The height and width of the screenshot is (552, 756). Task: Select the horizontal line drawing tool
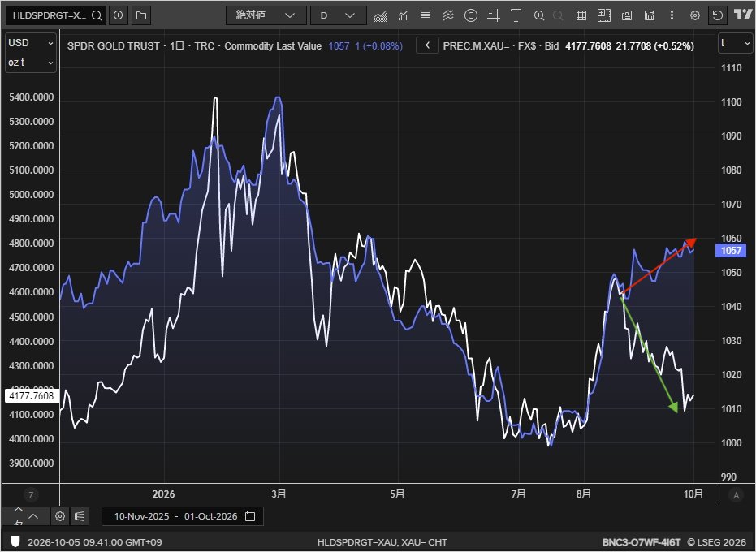tap(493, 15)
